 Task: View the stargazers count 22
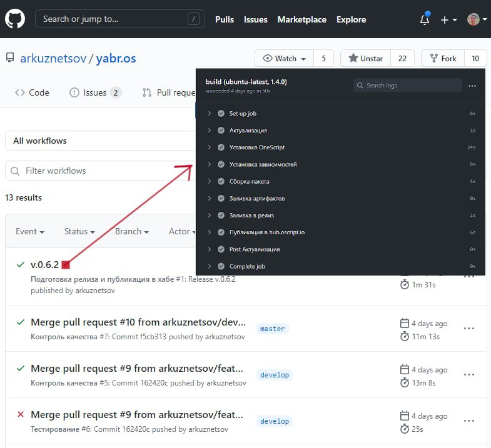[402, 58]
